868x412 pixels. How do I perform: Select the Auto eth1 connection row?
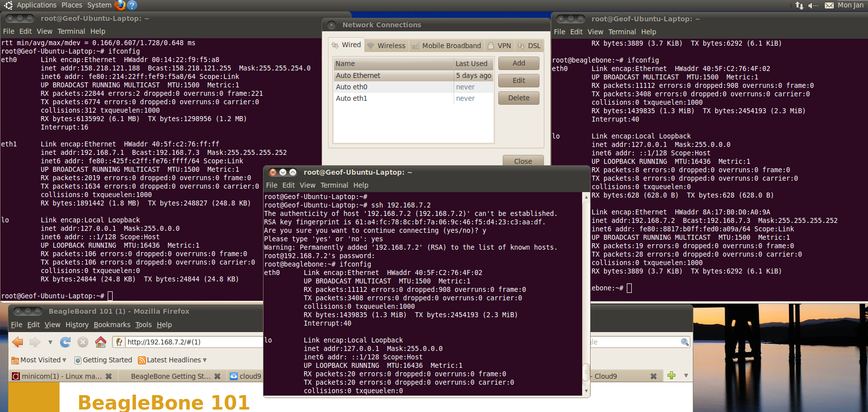click(x=413, y=98)
